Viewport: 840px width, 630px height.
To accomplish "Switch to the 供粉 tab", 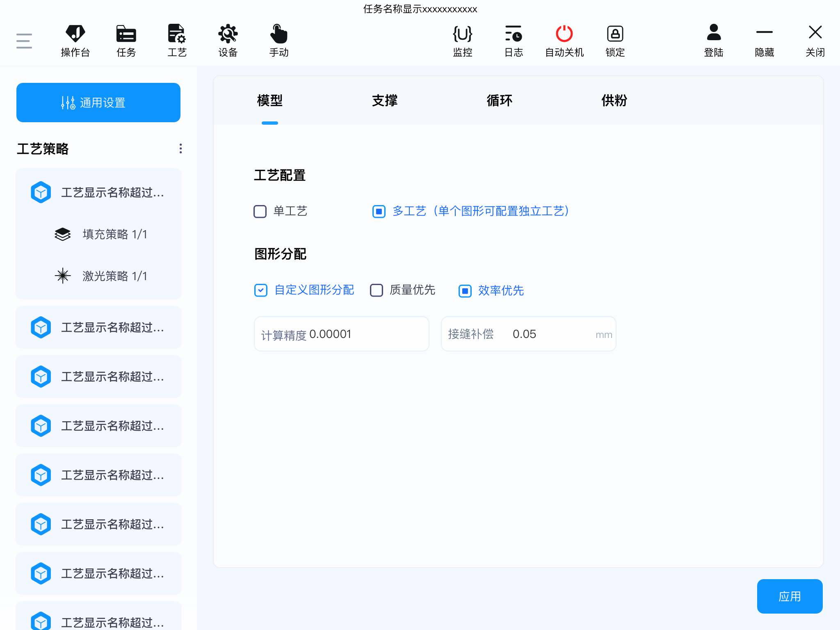I will tap(614, 100).
